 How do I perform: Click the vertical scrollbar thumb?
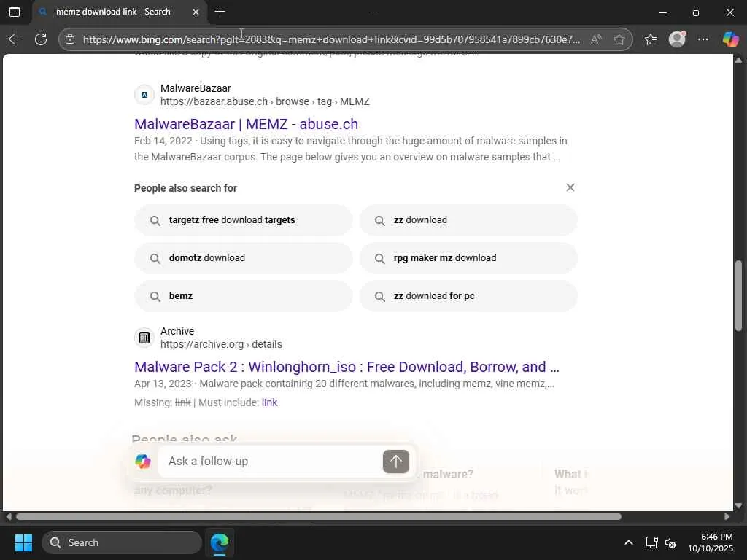pyautogui.click(x=738, y=295)
